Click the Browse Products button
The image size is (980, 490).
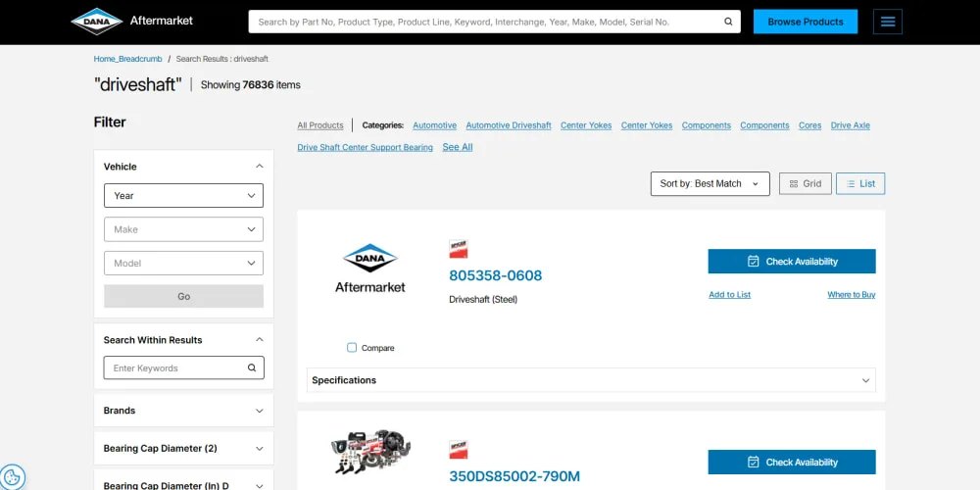click(x=805, y=22)
